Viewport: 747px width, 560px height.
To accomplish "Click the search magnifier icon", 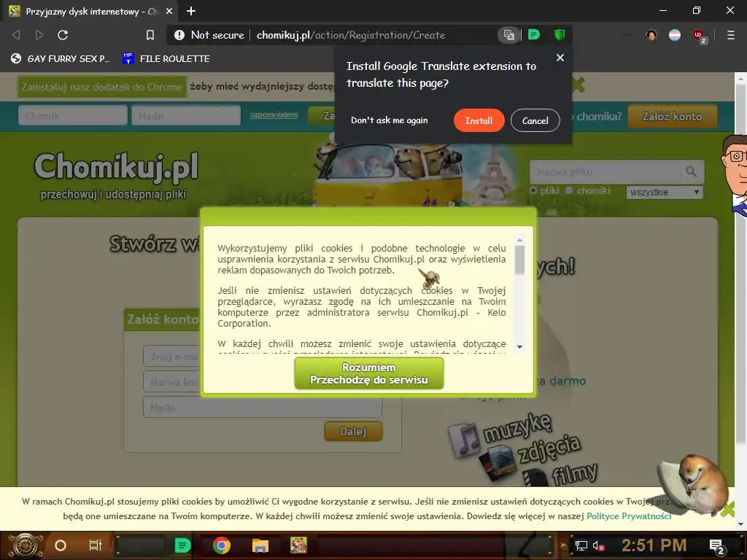I will [692, 171].
